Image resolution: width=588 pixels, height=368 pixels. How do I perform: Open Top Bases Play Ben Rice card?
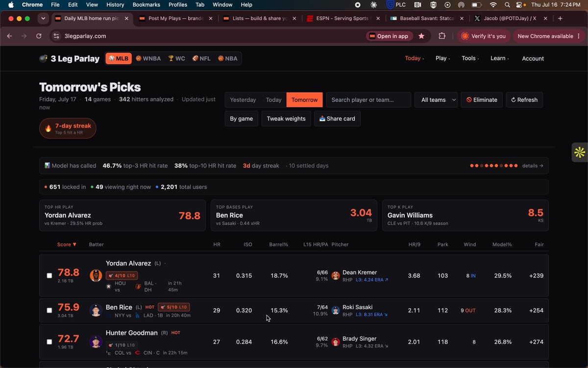(294, 215)
